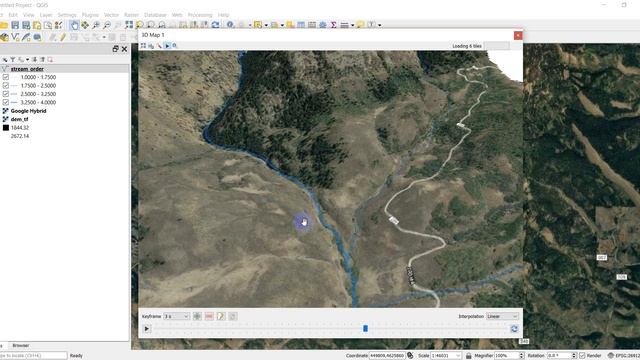Open the Processing menu
This screenshot has width=640, height=360.
(x=200, y=15)
